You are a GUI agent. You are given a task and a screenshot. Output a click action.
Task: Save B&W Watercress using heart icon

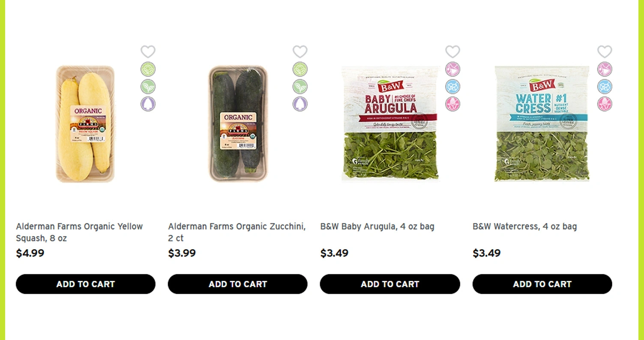[605, 51]
